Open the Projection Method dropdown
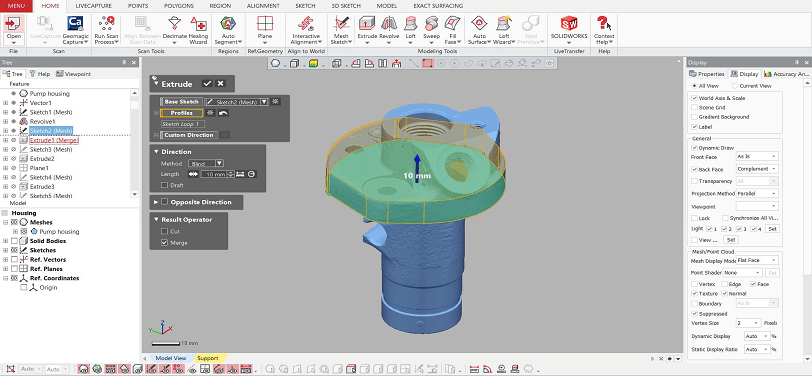 pyautogui.click(x=757, y=194)
